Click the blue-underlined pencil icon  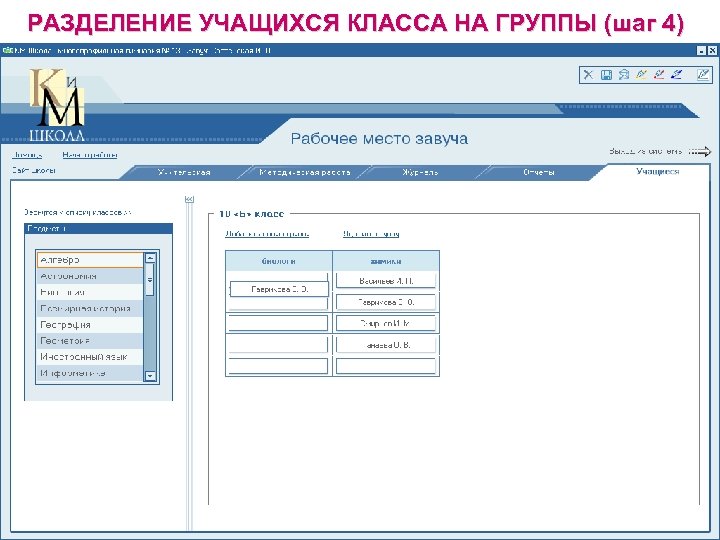(x=676, y=74)
